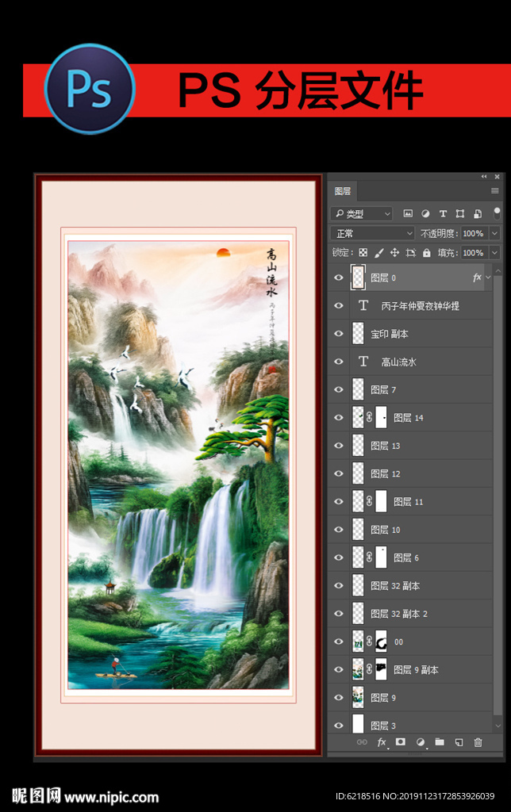
Task: Lock transparent pixels icon
Action: [x=363, y=253]
